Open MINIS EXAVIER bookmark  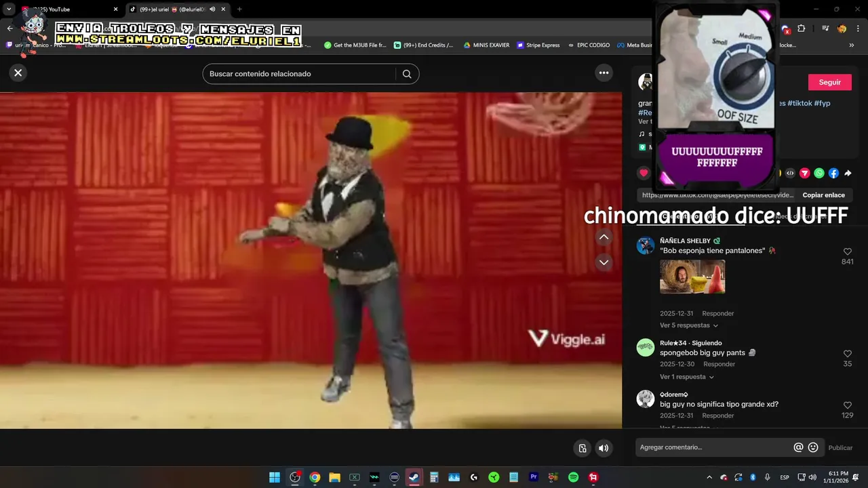coord(486,45)
